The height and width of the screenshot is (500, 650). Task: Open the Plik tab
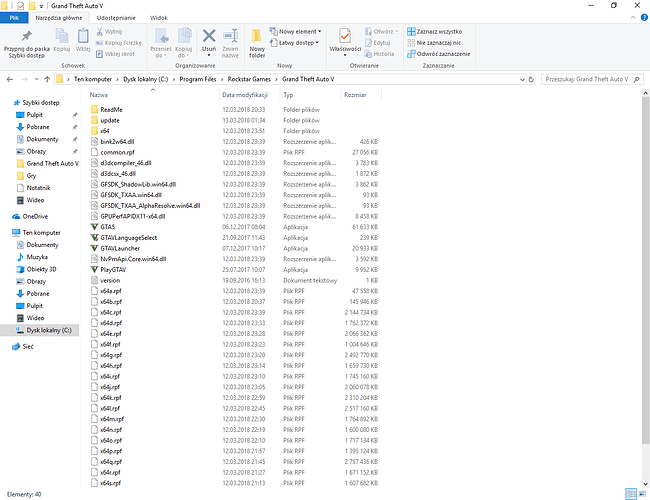pos(14,18)
